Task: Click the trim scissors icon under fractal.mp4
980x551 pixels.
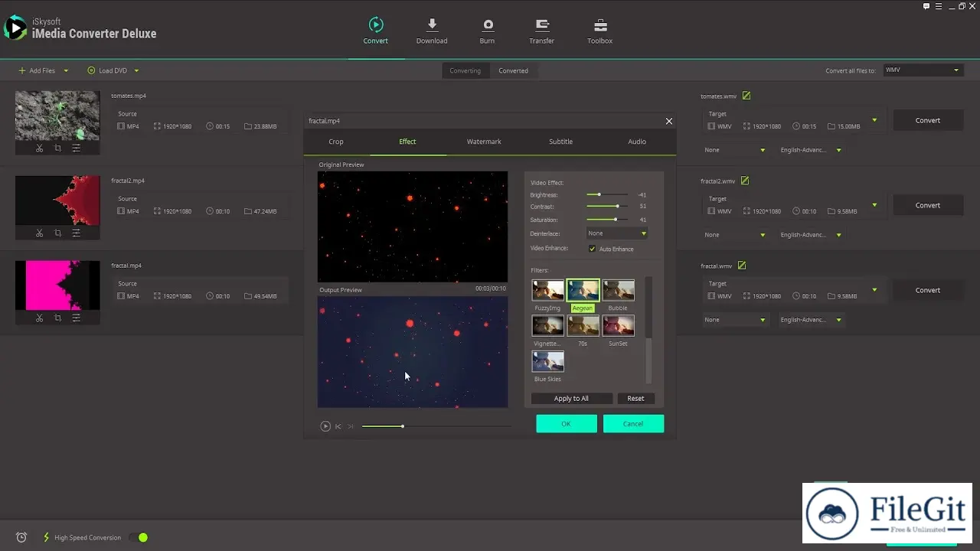Action: click(40, 318)
